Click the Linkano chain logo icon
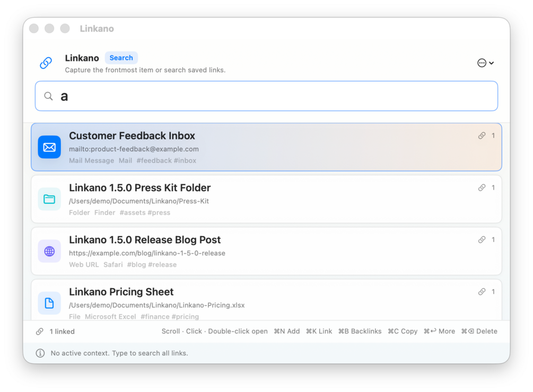533x392 pixels. (46, 63)
